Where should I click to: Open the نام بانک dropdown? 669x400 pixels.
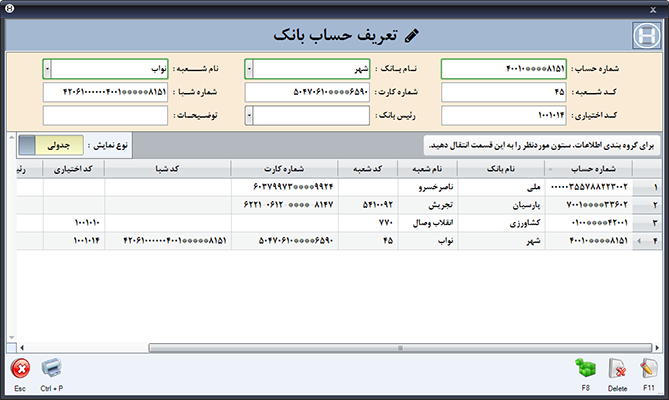pyautogui.click(x=249, y=69)
